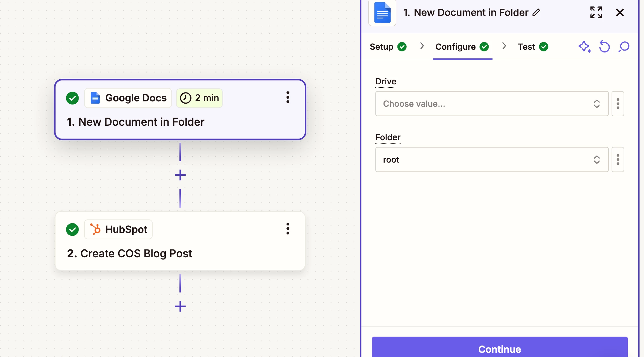Select the Create COS Blog Post step card
644x357 pixels.
click(x=180, y=241)
